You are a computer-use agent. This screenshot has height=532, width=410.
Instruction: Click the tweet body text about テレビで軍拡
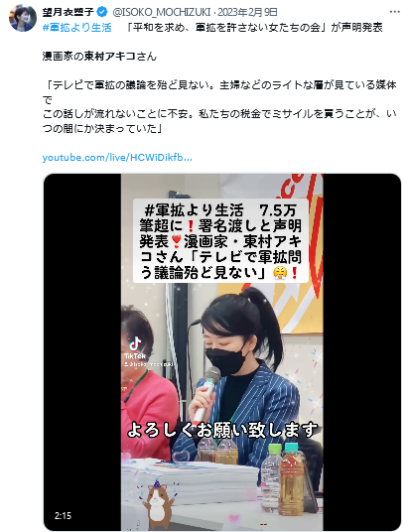pyautogui.click(x=219, y=106)
